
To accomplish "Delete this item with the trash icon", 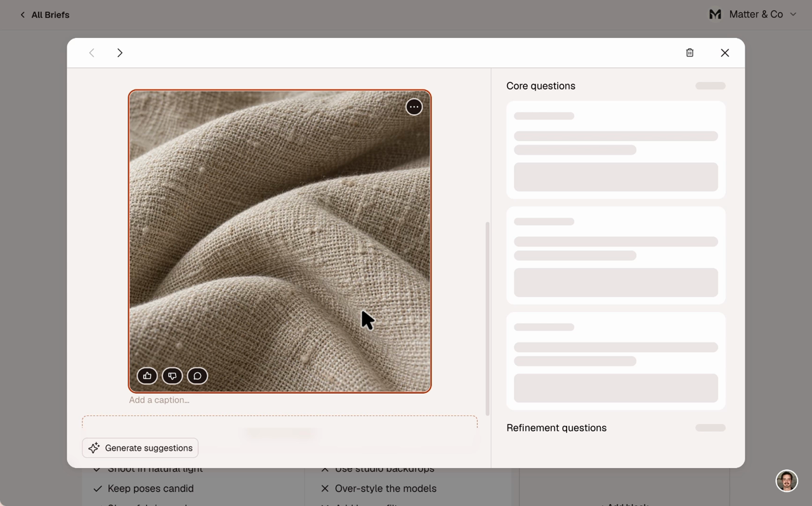I will click(x=690, y=53).
